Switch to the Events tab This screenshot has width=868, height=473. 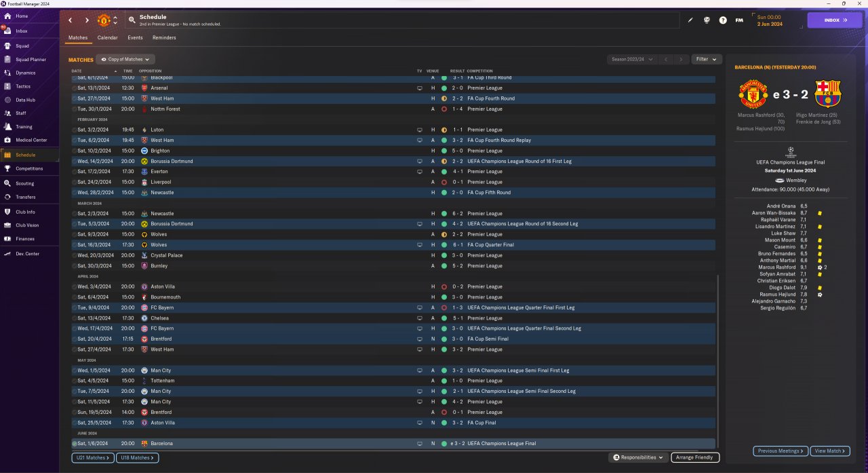point(135,38)
